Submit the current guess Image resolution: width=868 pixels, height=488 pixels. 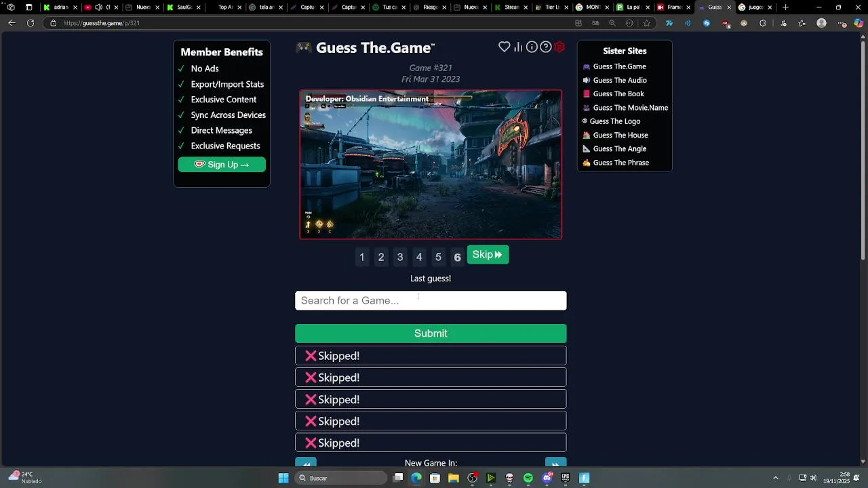[431, 333]
